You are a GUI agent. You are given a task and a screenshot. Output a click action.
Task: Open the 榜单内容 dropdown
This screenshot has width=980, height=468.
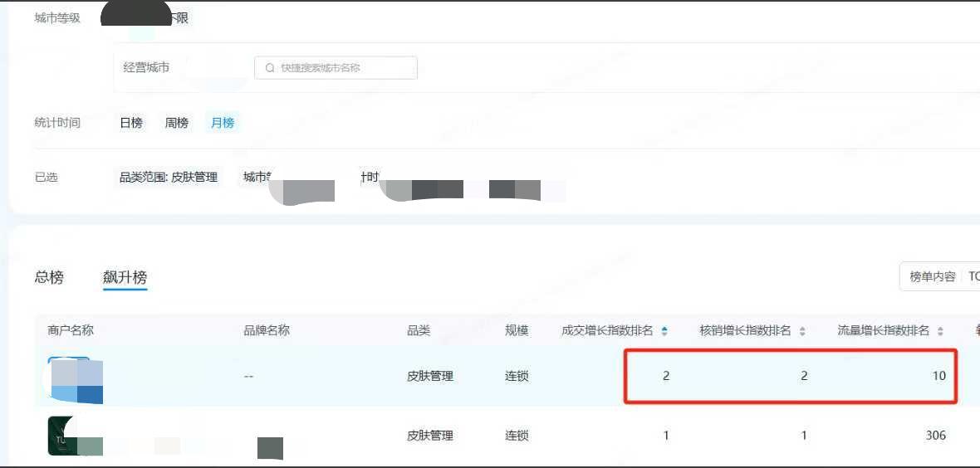tap(939, 276)
